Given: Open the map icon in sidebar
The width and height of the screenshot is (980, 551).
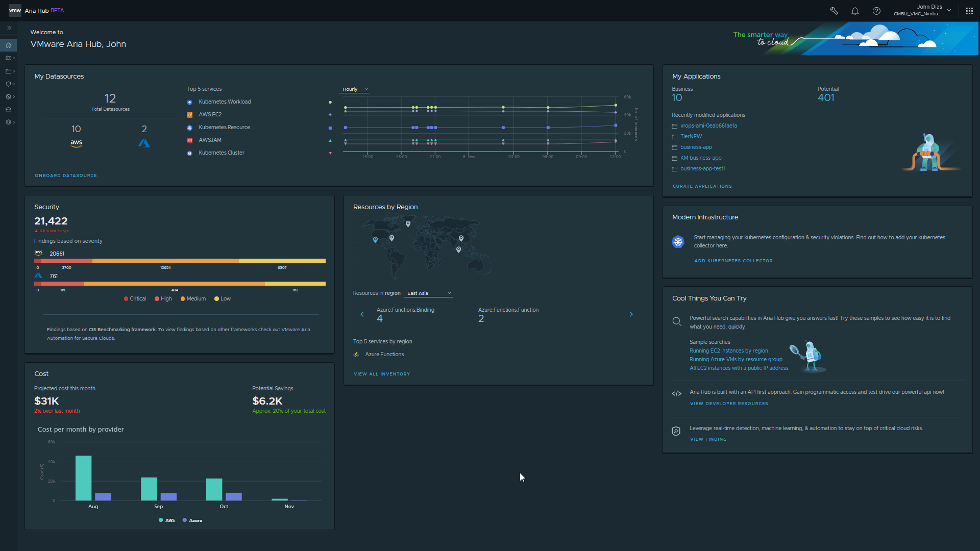Looking at the screenshot, I should pos(8,58).
